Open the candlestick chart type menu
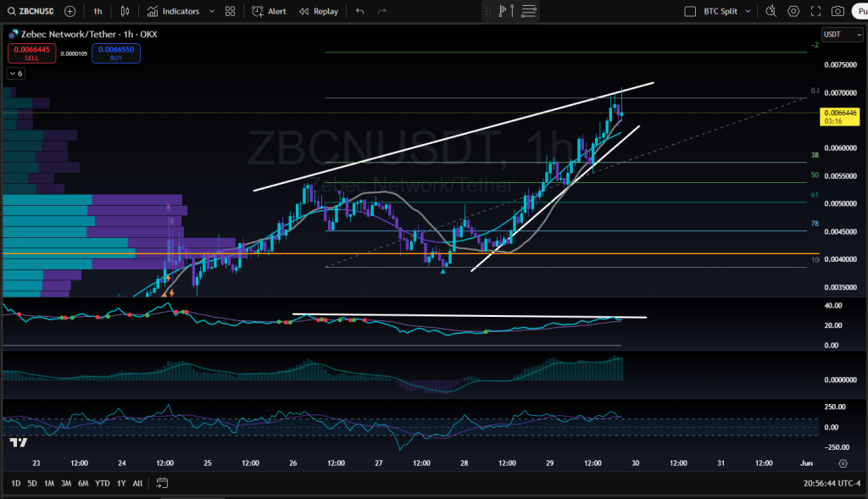 point(125,11)
